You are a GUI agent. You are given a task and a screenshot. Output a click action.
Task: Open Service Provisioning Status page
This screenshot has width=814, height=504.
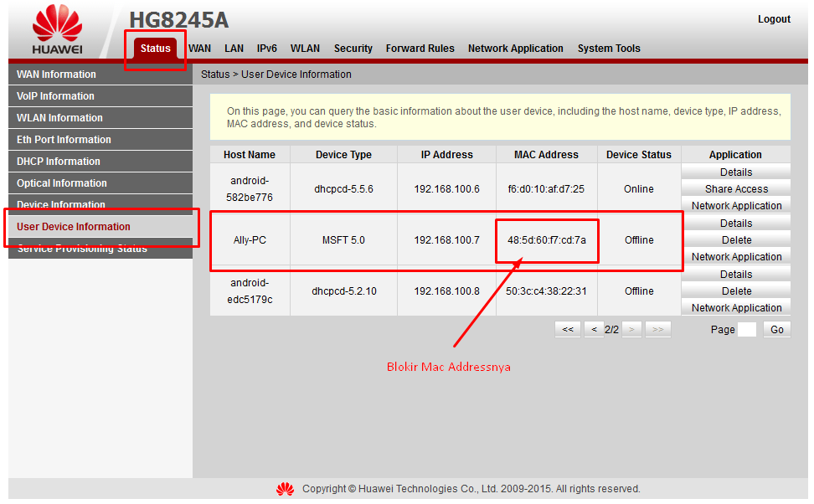(x=100, y=249)
